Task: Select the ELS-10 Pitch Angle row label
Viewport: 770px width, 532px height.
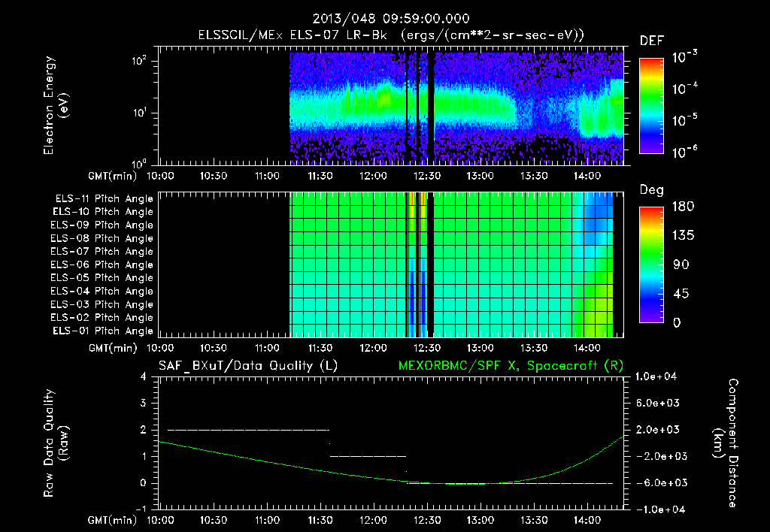Action: pyautogui.click(x=103, y=212)
